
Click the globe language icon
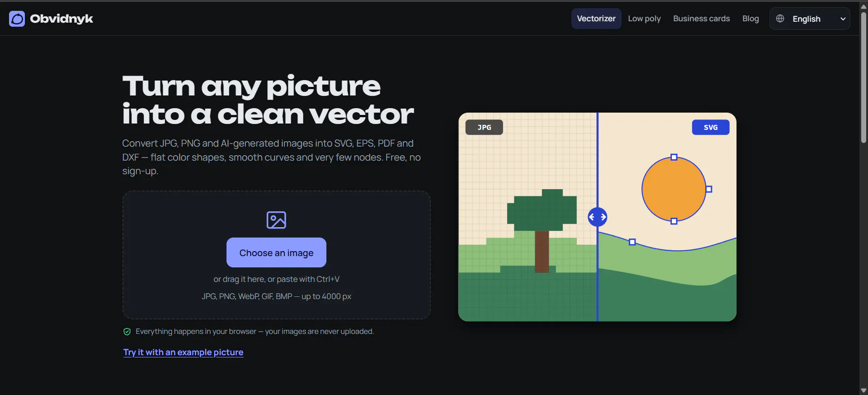780,19
